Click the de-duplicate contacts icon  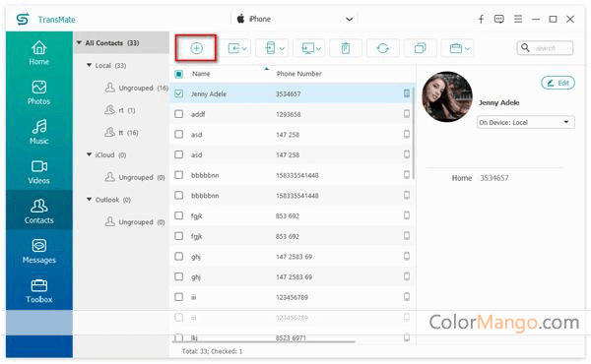420,48
